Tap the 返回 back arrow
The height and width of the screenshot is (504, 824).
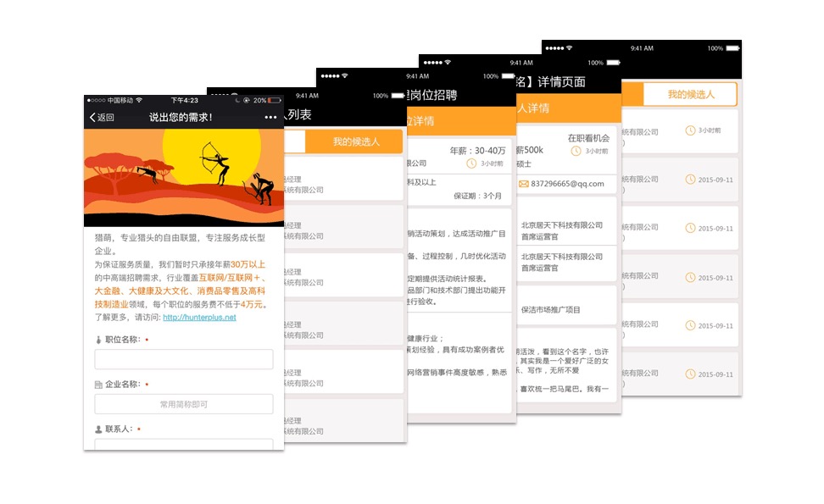pyautogui.click(x=102, y=118)
